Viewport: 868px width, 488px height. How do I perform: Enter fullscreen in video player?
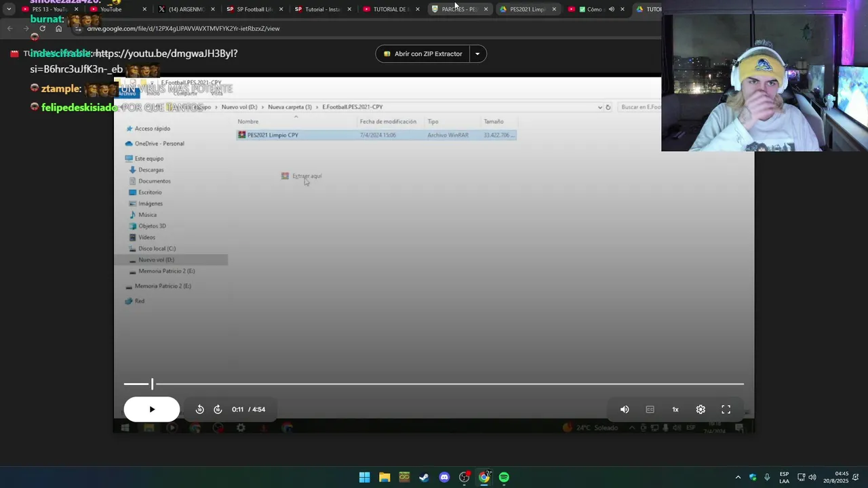(726, 409)
